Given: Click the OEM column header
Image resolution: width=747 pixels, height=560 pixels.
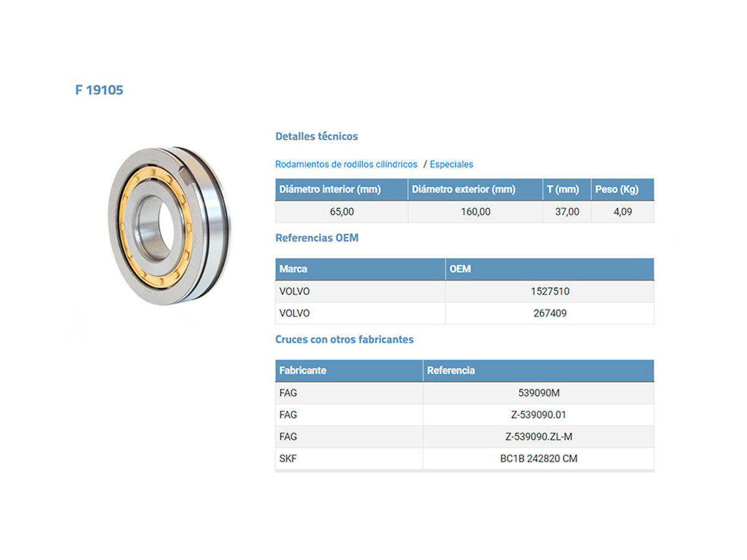Looking at the screenshot, I should coord(460,269).
